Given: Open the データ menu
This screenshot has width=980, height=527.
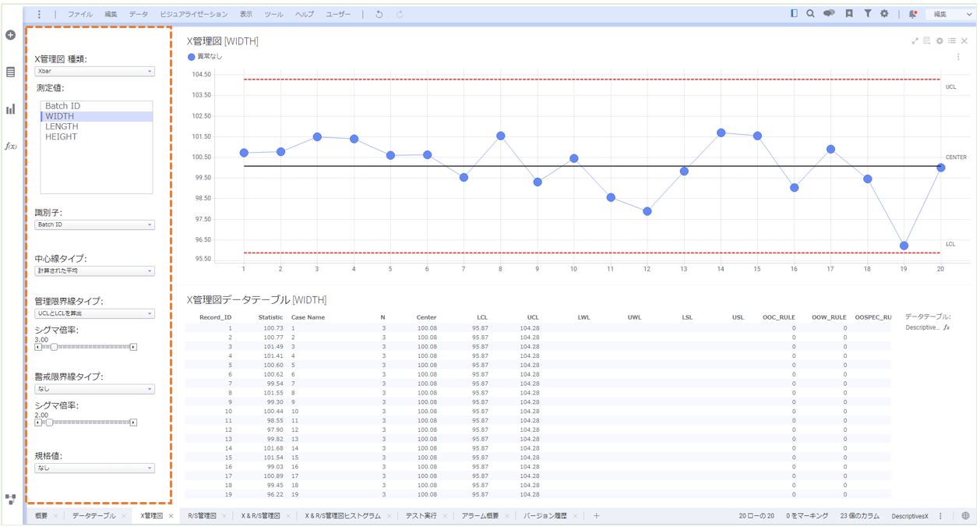Looking at the screenshot, I should (x=139, y=14).
